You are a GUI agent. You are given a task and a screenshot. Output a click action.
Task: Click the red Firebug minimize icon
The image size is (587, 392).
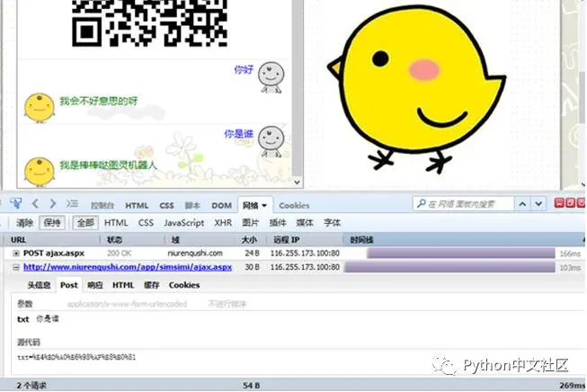point(559,203)
